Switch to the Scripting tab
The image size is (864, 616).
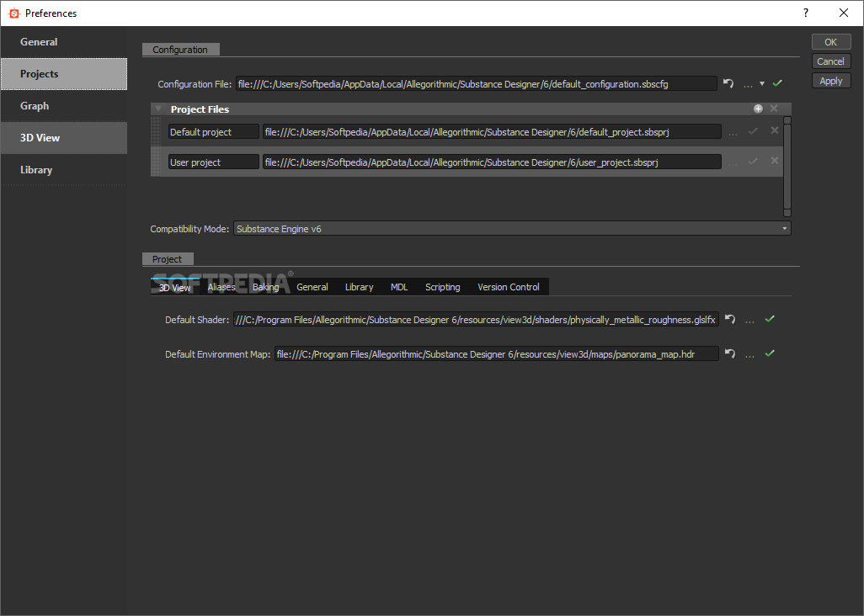442,287
